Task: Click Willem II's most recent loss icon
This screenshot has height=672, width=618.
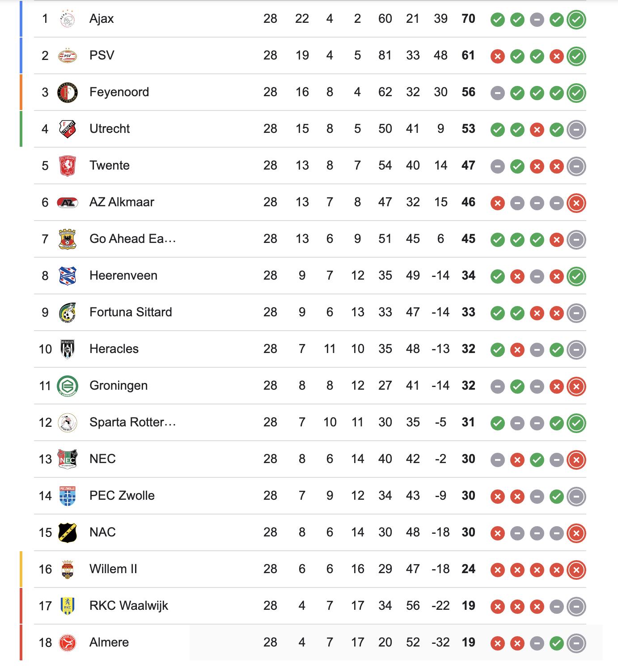Action: 576,570
